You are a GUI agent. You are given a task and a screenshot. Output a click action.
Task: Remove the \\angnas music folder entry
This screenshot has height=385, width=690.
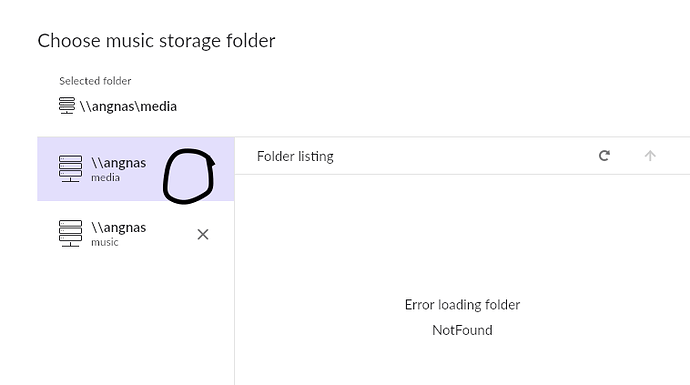(203, 234)
